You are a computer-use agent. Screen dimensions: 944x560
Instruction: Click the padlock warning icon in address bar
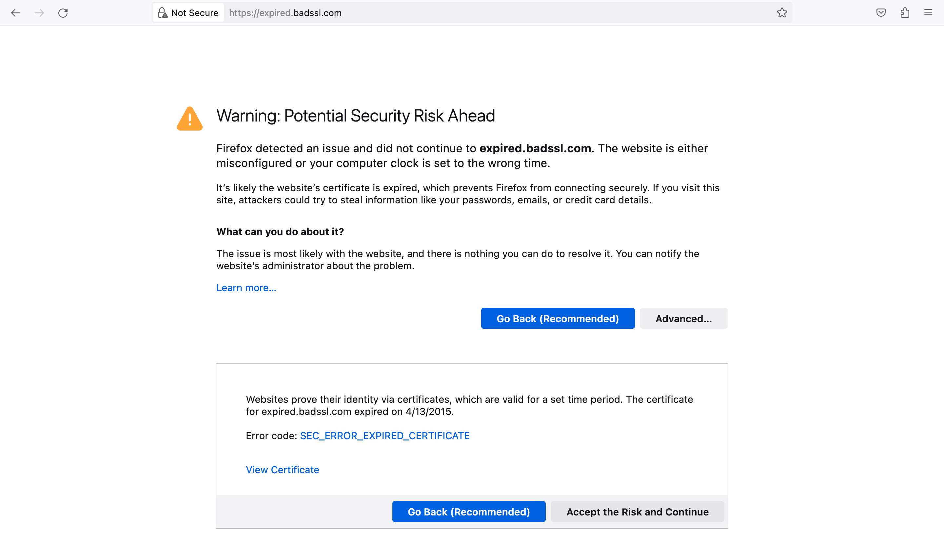coord(162,13)
